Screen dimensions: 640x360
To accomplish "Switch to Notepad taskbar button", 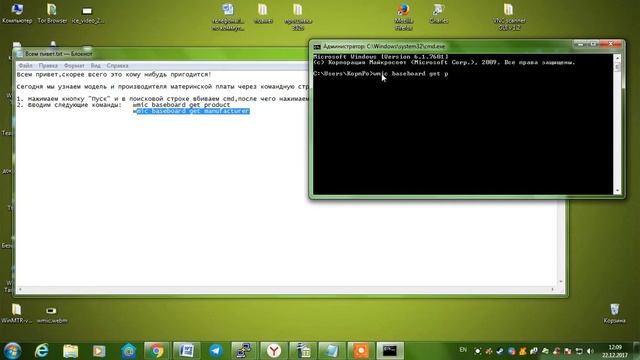I will [x=331, y=350].
